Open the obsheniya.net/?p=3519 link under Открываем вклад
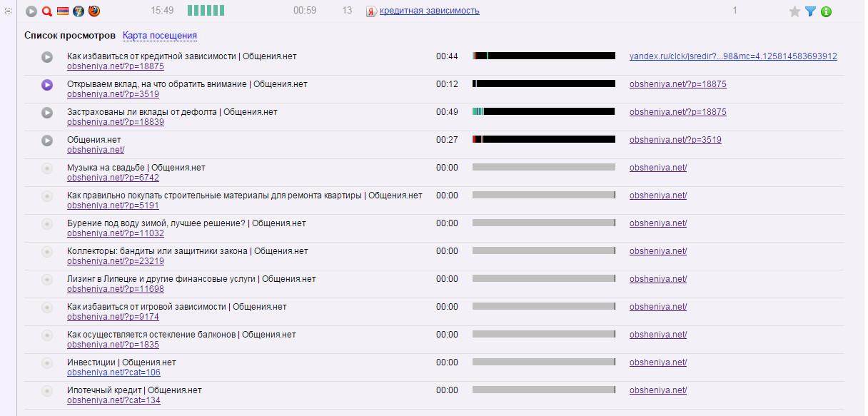The height and width of the screenshot is (416, 868). (113, 93)
